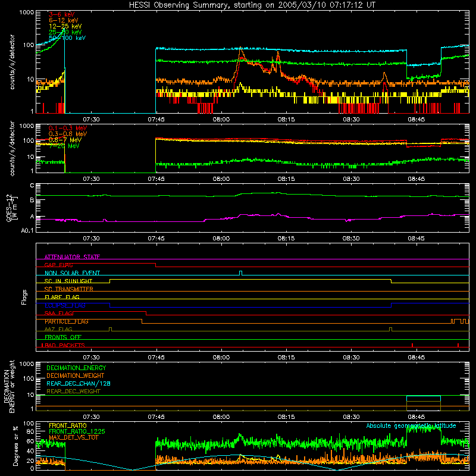Click the 08:15 tick label under the GOES panel

point(286,239)
